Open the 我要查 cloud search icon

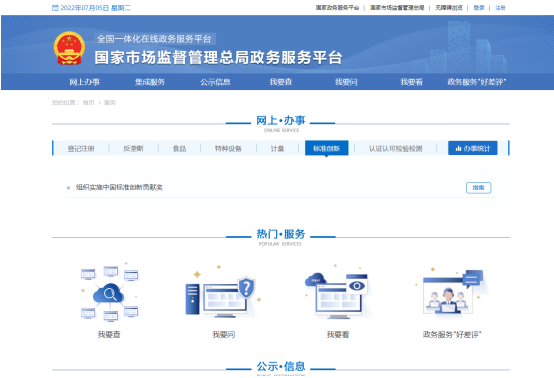point(109,292)
